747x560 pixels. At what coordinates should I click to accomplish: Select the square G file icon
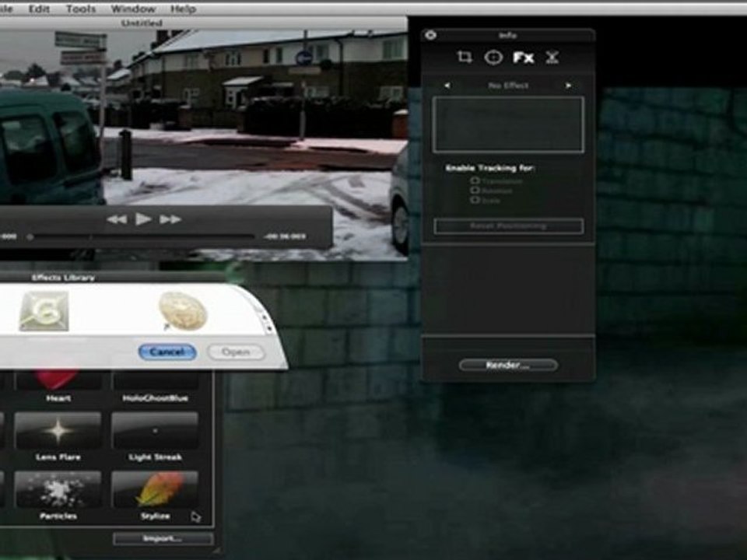tap(44, 311)
